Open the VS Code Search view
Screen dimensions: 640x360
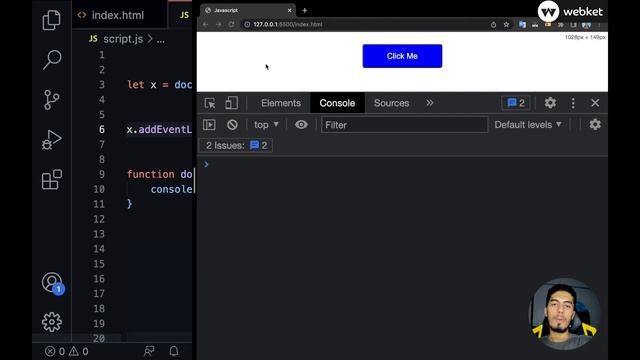click(52, 60)
